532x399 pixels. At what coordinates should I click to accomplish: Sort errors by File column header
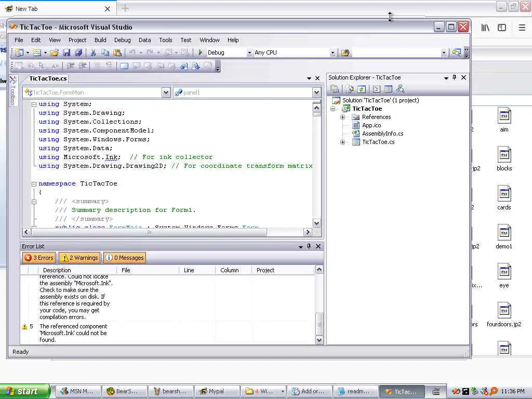click(x=148, y=270)
